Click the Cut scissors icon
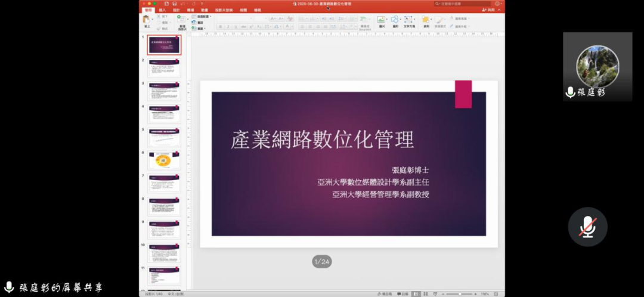Viewport: 644px width, 297px height. coord(159,16)
